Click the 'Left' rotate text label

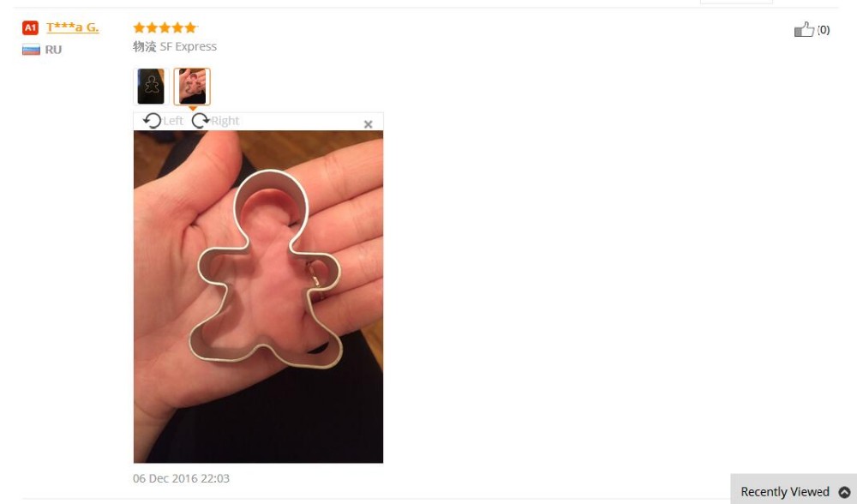click(x=173, y=121)
